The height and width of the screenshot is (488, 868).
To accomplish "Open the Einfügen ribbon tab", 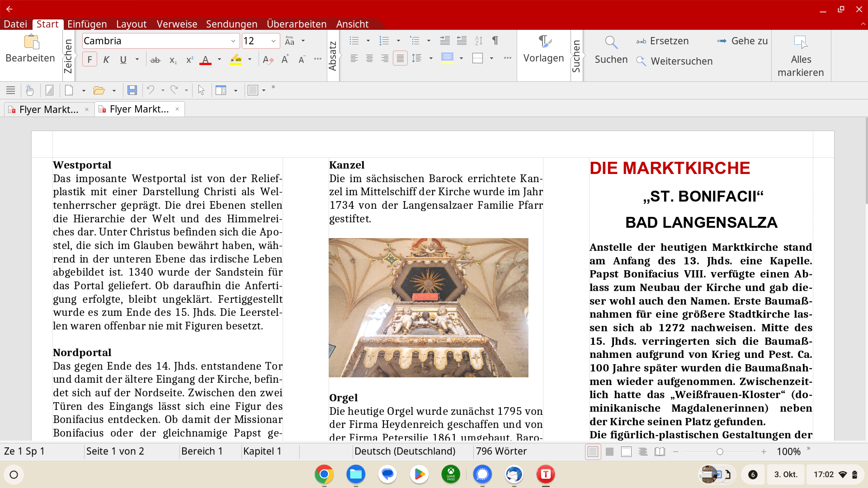I will 87,24.
